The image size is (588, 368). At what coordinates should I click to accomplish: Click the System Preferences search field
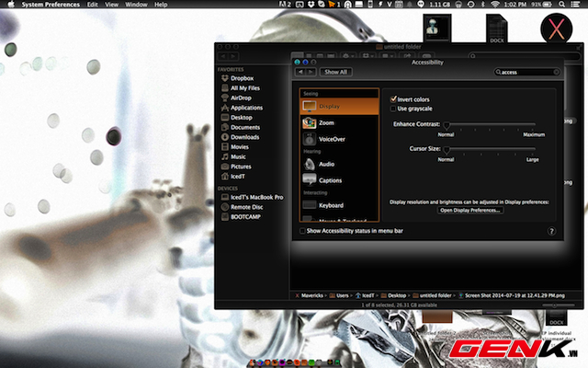tap(526, 72)
